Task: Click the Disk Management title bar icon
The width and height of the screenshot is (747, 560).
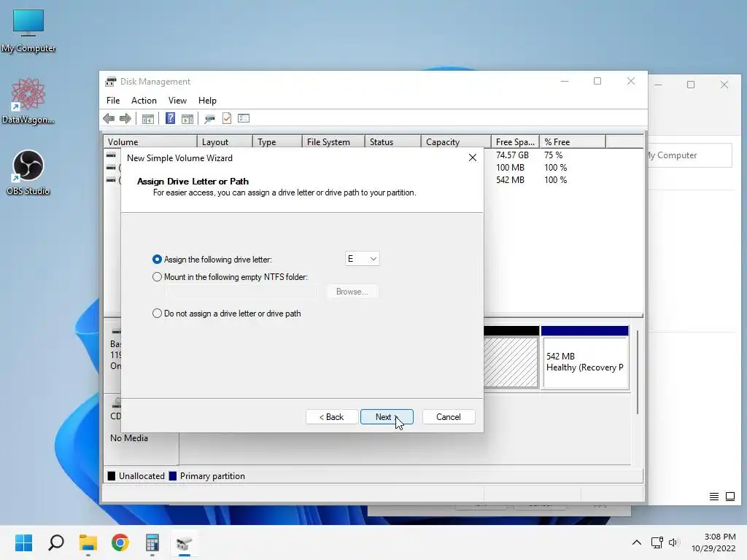Action: click(111, 82)
